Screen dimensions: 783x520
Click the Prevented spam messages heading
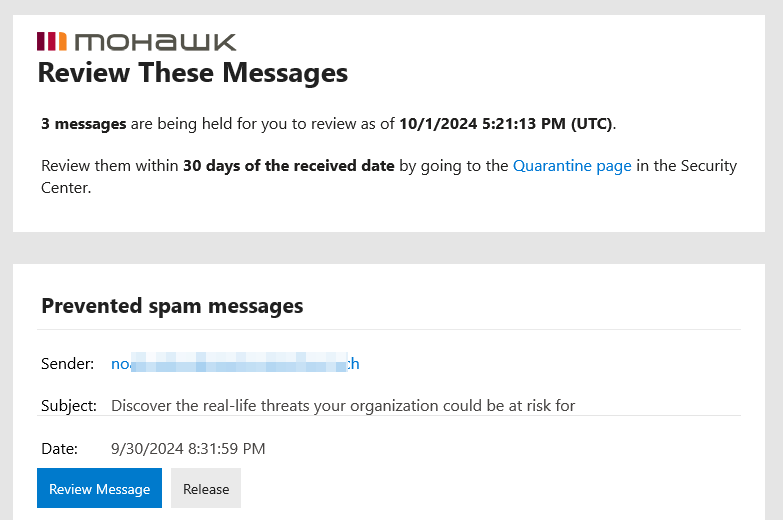coord(172,305)
